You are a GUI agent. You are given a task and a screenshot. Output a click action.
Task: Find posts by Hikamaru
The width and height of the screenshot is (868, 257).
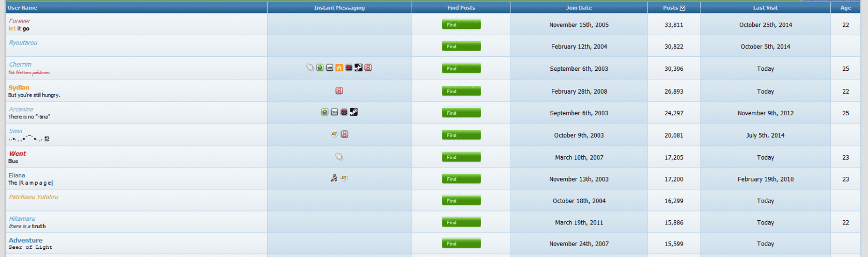[x=461, y=223]
